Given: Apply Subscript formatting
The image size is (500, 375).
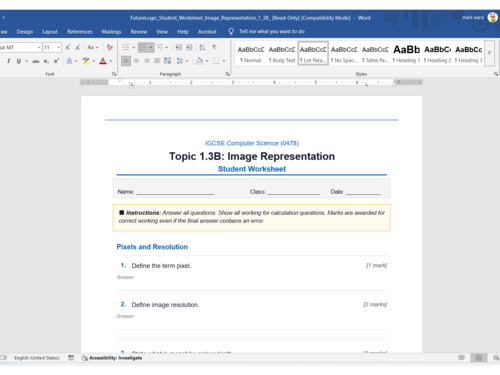Looking at the screenshot, I should click(46, 61).
